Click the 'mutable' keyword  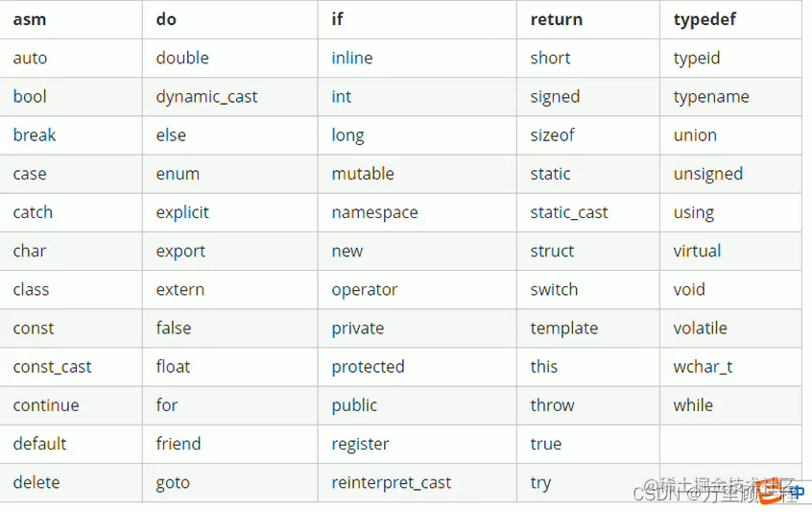(x=363, y=174)
